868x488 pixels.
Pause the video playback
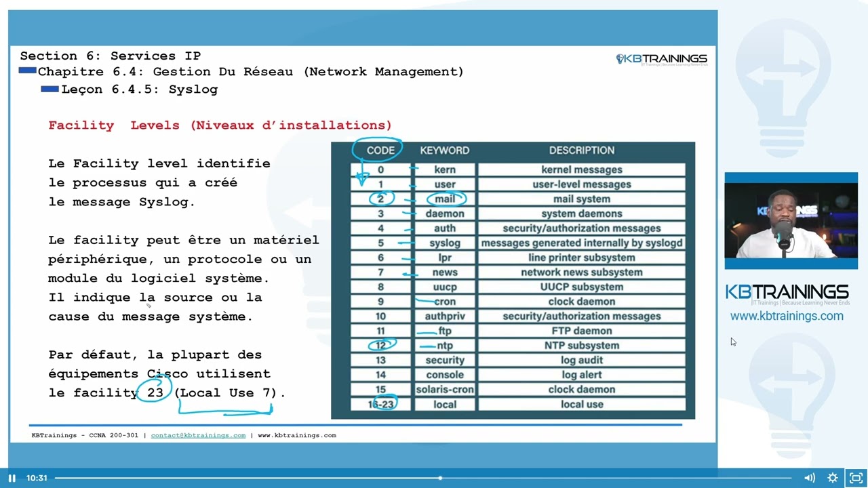(x=12, y=478)
